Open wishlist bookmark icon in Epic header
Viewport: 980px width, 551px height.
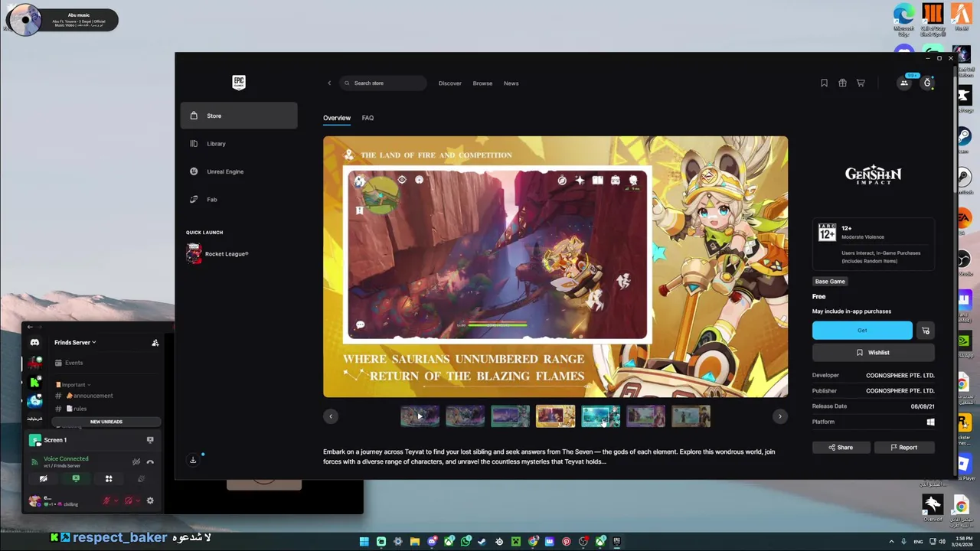(824, 83)
